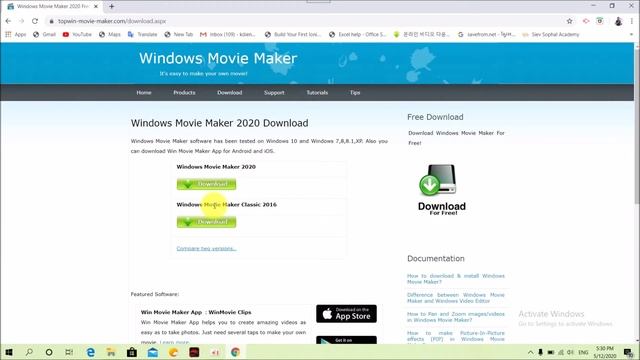Close the Windows Movie Maker 2020 tab
Viewport: 640px width, 360px height.
click(96, 7)
